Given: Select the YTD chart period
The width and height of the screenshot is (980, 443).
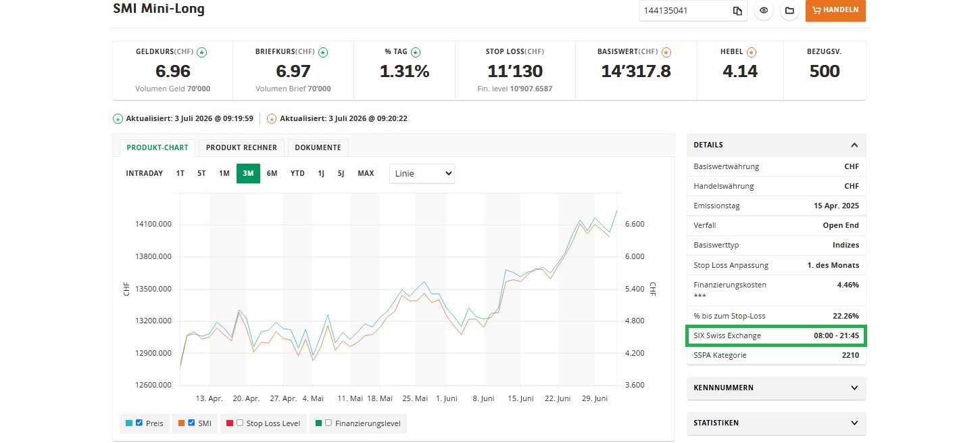Looking at the screenshot, I should 297,173.
